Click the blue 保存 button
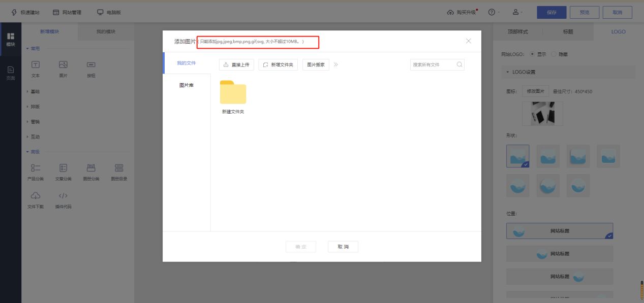Image resolution: width=644 pixels, height=303 pixels. click(551, 12)
